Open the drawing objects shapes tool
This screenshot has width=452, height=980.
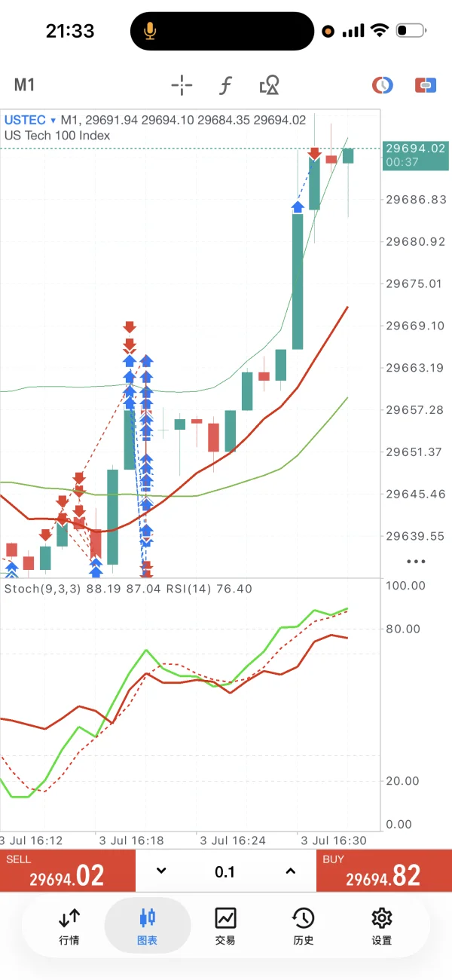point(269,85)
